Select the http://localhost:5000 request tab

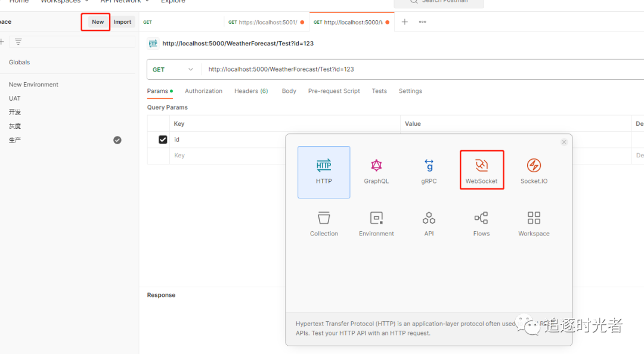(x=352, y=22)
